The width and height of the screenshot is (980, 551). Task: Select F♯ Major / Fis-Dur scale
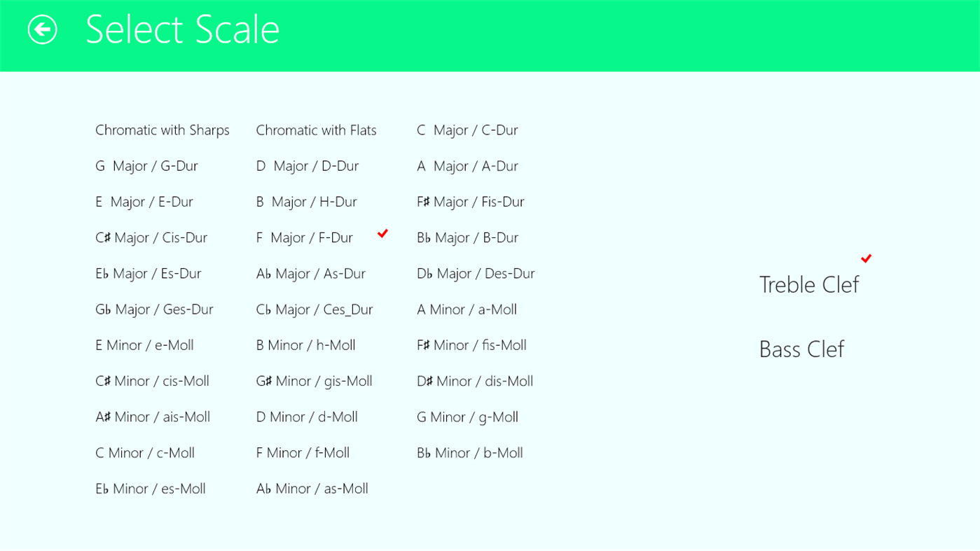pos(470,202)
